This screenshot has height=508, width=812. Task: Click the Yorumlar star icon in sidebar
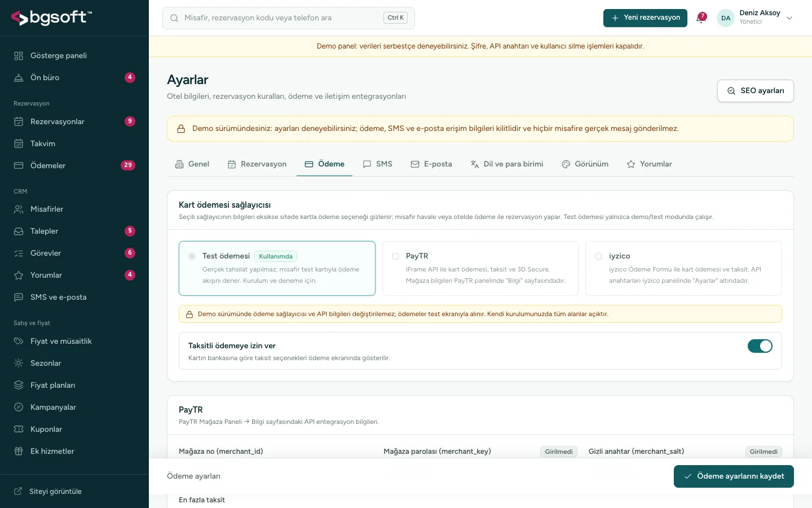click(19, 275)
